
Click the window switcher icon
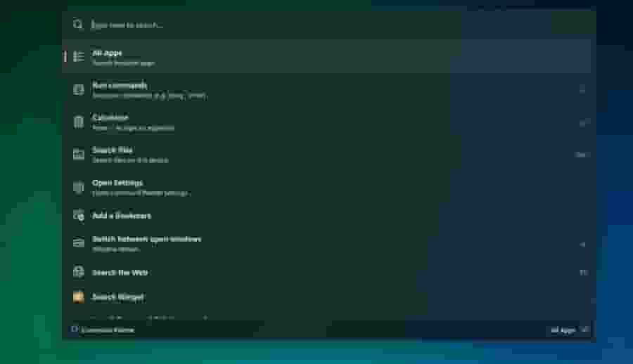78,243
